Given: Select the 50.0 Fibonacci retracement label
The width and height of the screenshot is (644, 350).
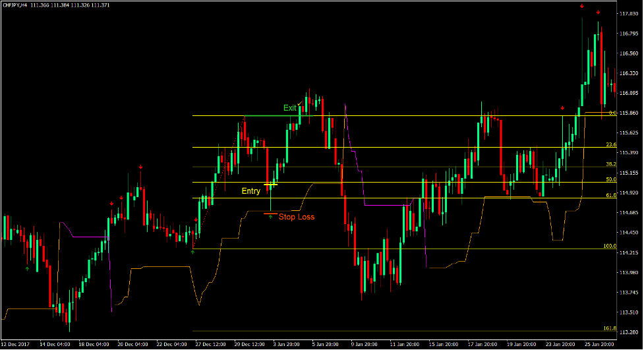Looking at the screenshot, I should tap(610, 179).
